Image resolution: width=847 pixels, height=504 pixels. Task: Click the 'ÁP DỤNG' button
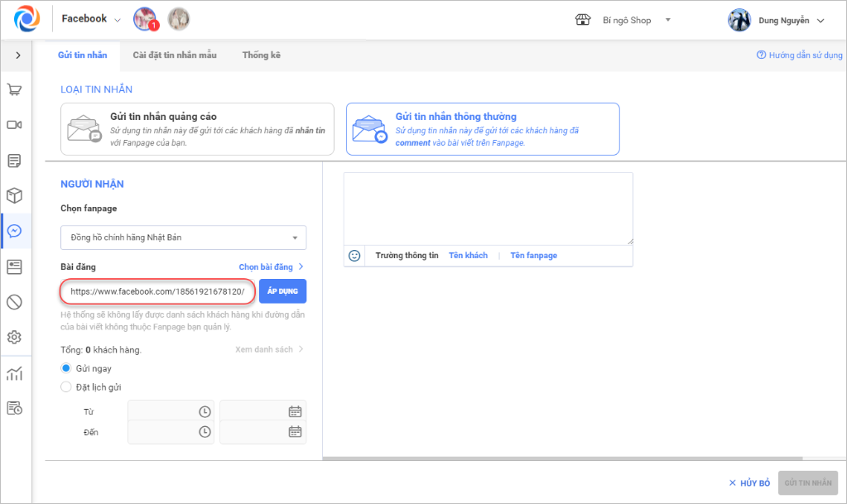point(282,291)
